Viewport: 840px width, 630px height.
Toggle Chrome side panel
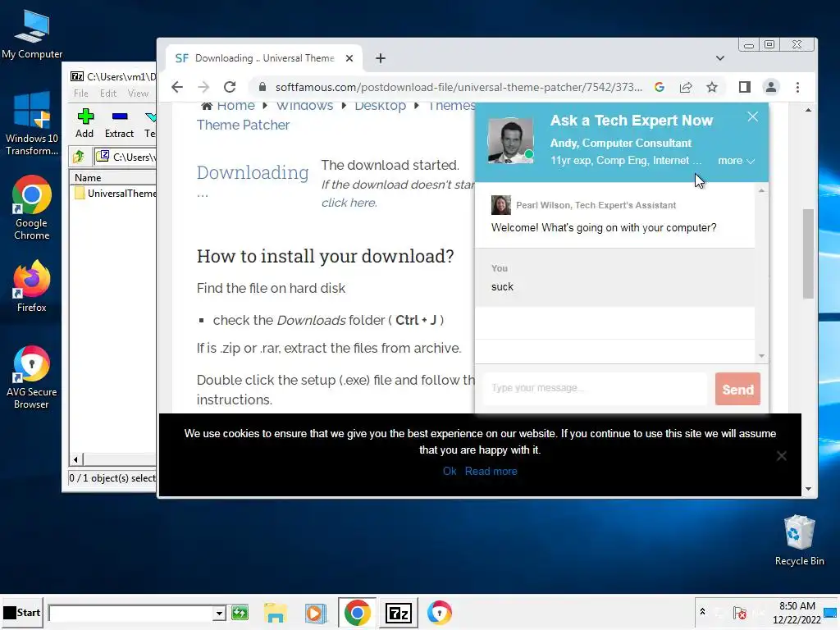pos(745,87)
